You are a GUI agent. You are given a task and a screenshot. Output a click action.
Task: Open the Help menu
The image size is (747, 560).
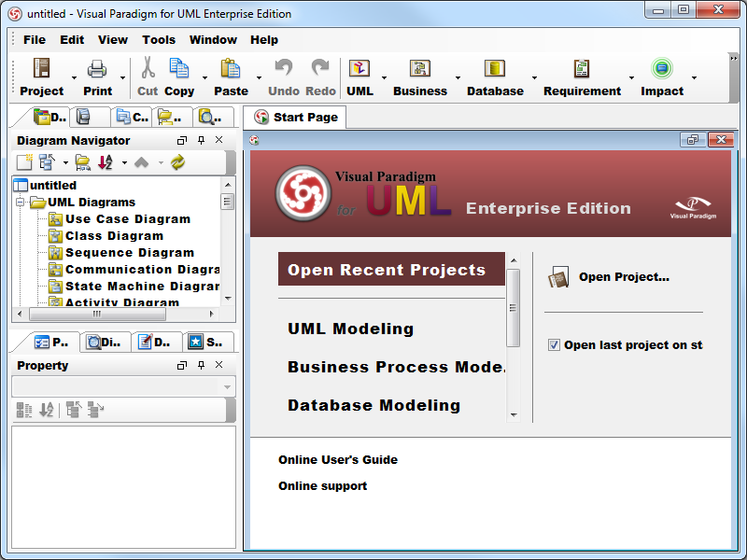point(264,40)
